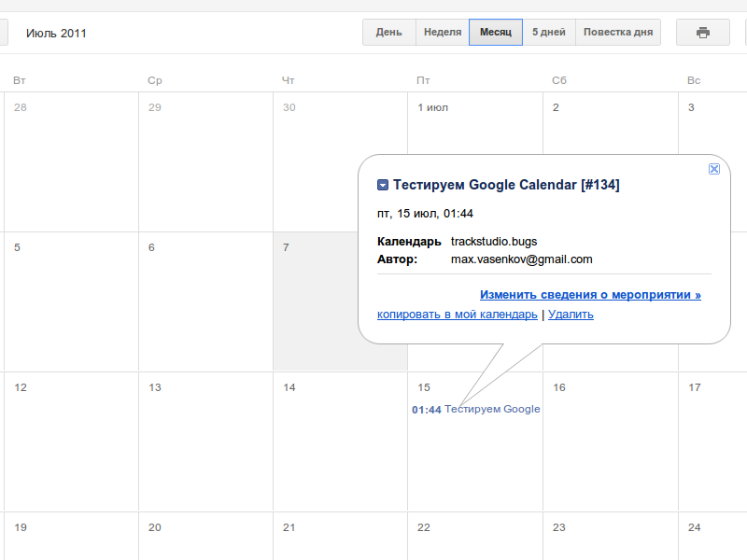
Task: Click the printer icon button
Action: pyautogui.click(x=703, y=33)
